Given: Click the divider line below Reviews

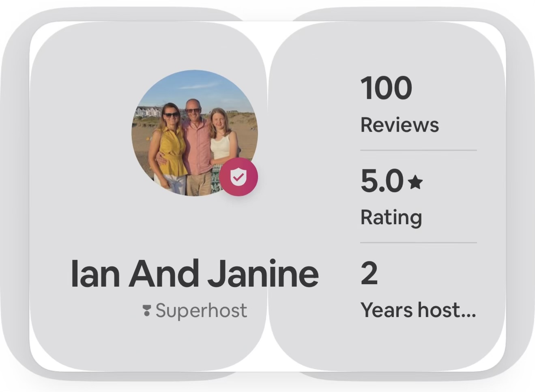Looking at the screenshot, I should pos(418,150).
